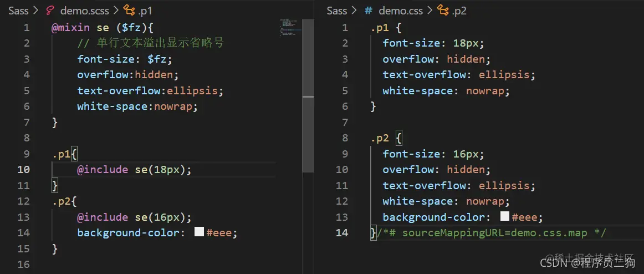Image resolution: width=644 pixels, height=274 pixels.
Task: Click the vertical scrollbar thumb of demo.scss editor
Action: coord(308,95)
